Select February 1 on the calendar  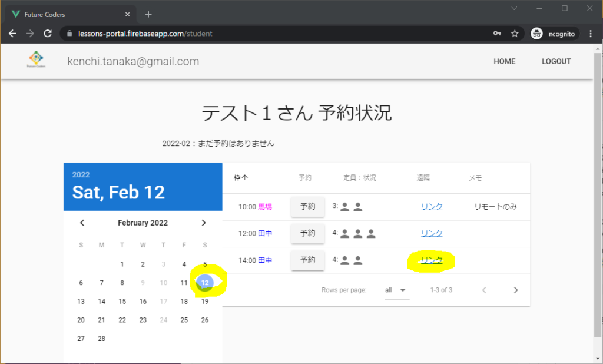pyautogui.click(x=122, y=264)
